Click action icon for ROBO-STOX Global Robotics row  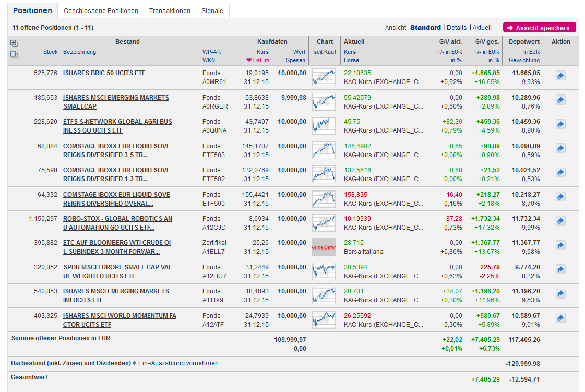coord(560,222)
